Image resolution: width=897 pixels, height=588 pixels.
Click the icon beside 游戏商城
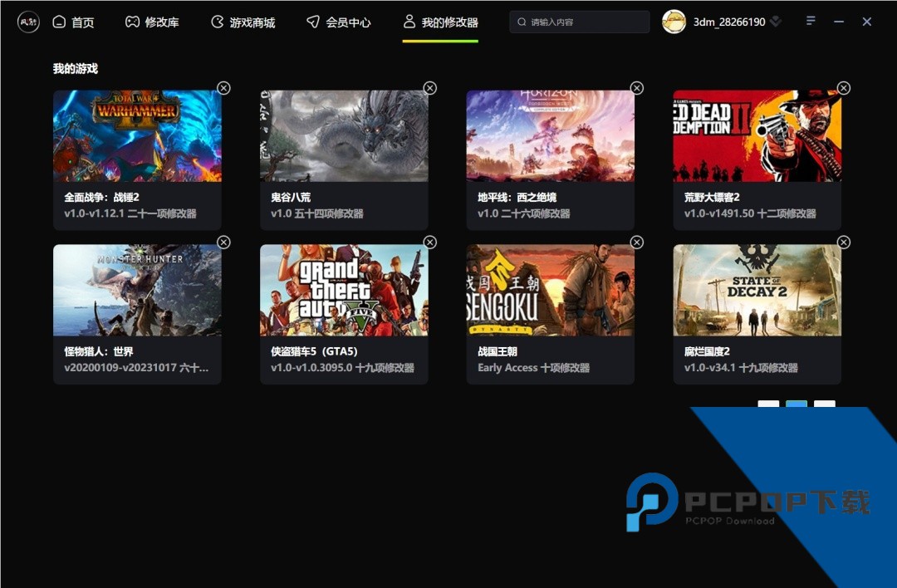point(218,22)
